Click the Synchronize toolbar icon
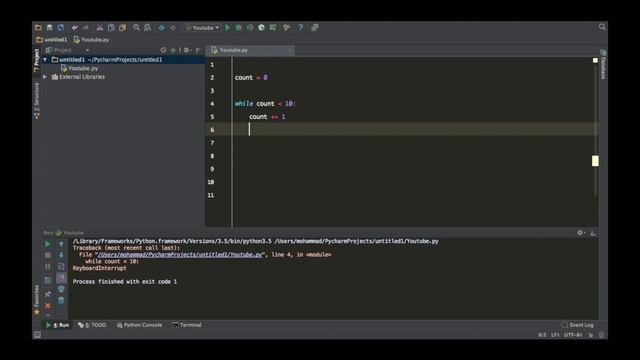 61,28
